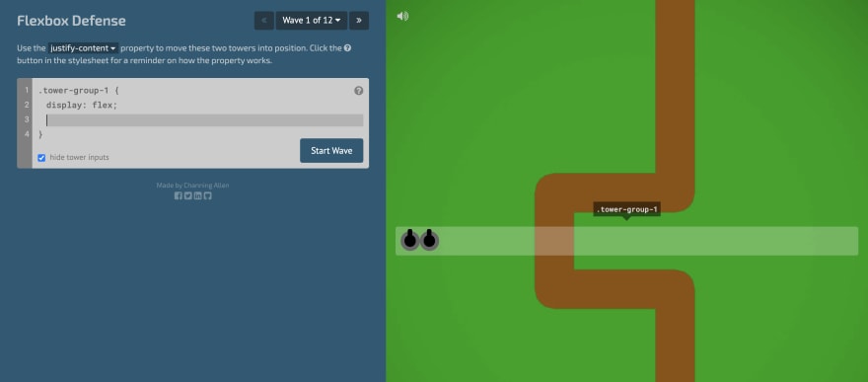This screenshot has width=868, height=382.
Task: Open the author's GitHub icon link
Action: [207, 196]
